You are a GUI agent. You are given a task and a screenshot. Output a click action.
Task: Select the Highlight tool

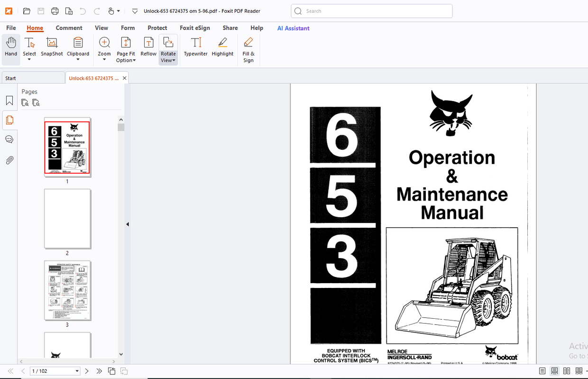click(x=222, y=47)
